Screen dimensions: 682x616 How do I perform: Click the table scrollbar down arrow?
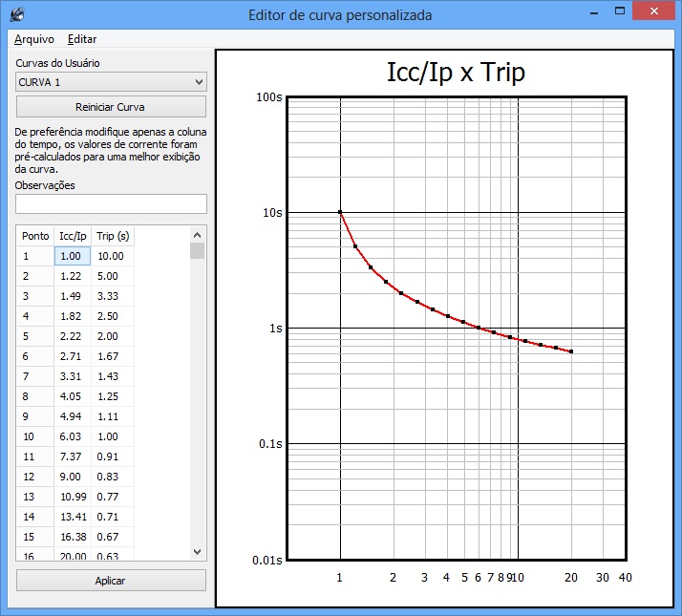coord(197,552)
